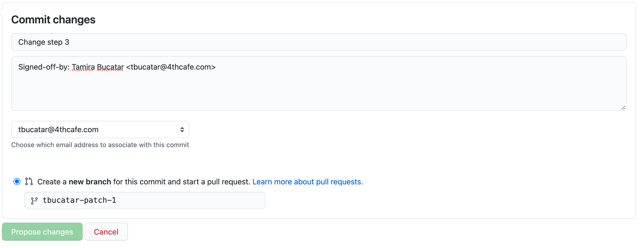Select the 'Create a new branch' radio button
Image resolution: width=644 pixels, height=248 pixels.
tap(17, 181)
